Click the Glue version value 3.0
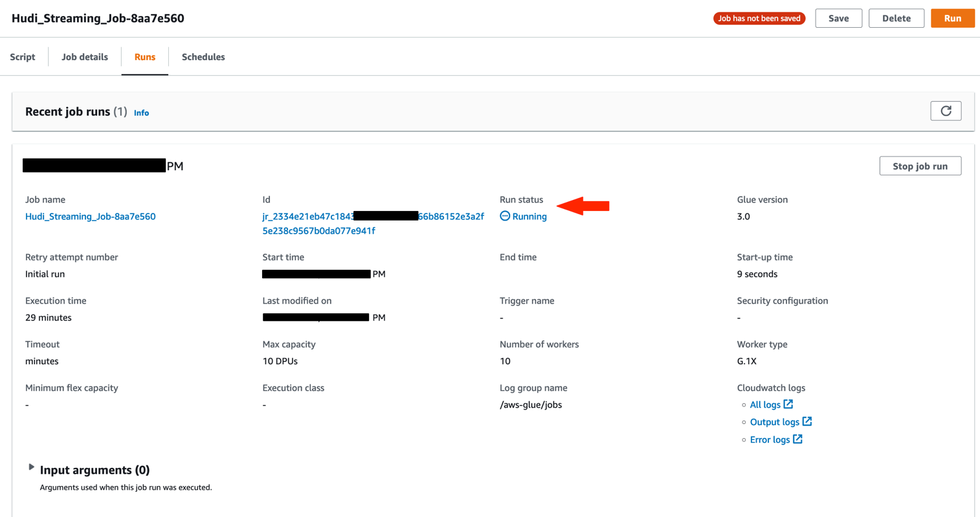This screenshot has width=980, height=517. pos(743,217)
